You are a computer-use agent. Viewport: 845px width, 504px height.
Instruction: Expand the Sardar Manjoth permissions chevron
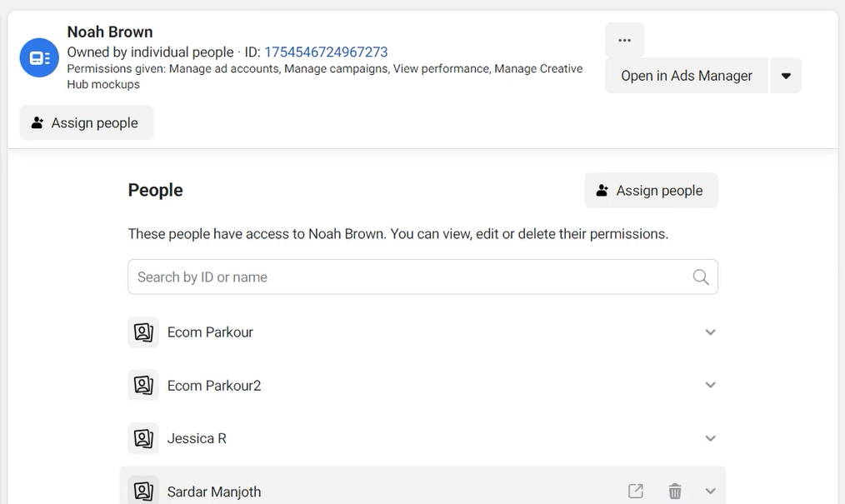710,491
